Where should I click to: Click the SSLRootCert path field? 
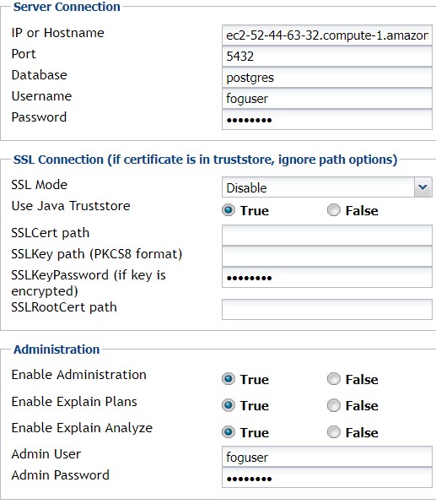[x=327, y=309]
